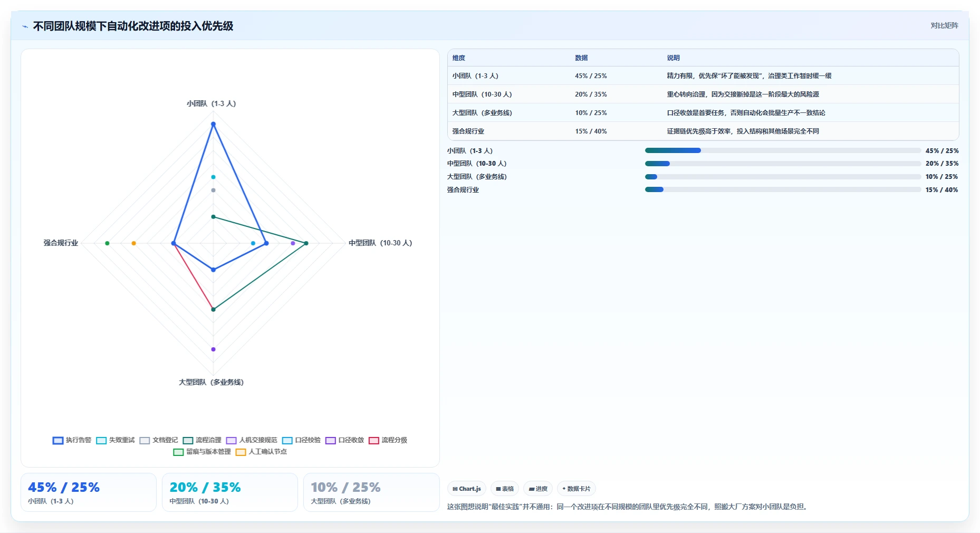This screenshot has height=533, width=980.
Task: Click the blue data point at the 小团队 axis peak
Action: point(213,124)
